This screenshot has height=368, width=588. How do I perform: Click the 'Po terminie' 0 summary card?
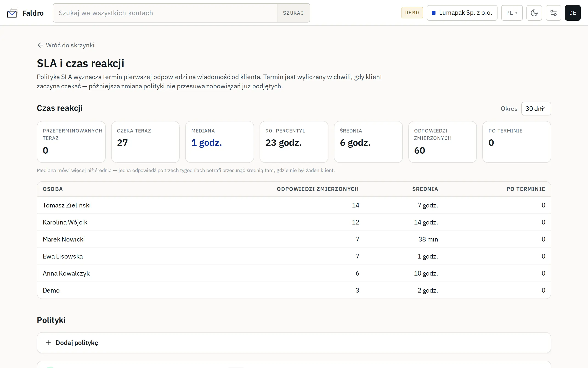tap(517, 142)
